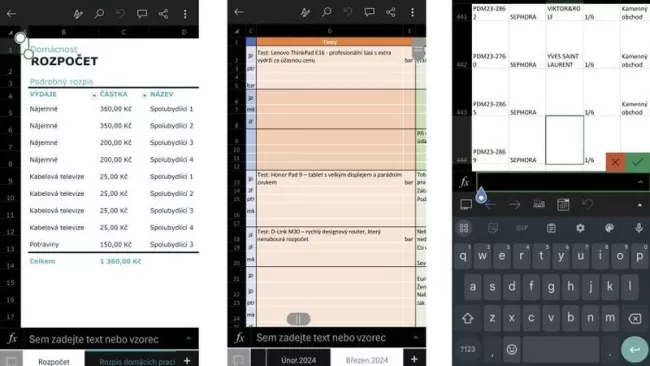Tap fx function icon in right screen
Screen dimensions: 650x366
coord(464,182)
